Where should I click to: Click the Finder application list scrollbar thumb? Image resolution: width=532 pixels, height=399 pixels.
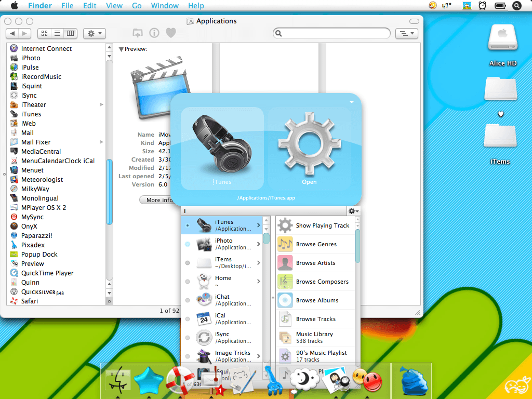pos(109,192)
